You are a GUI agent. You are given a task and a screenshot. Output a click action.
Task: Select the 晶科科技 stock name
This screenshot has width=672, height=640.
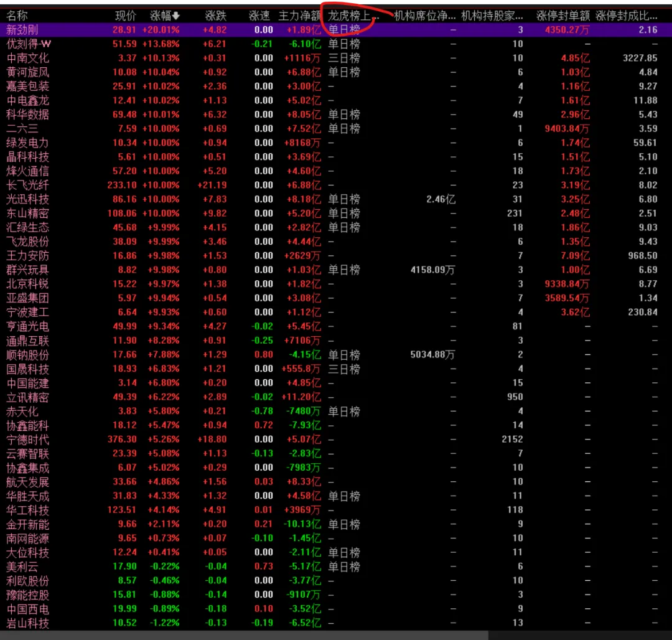click(28, 158)
